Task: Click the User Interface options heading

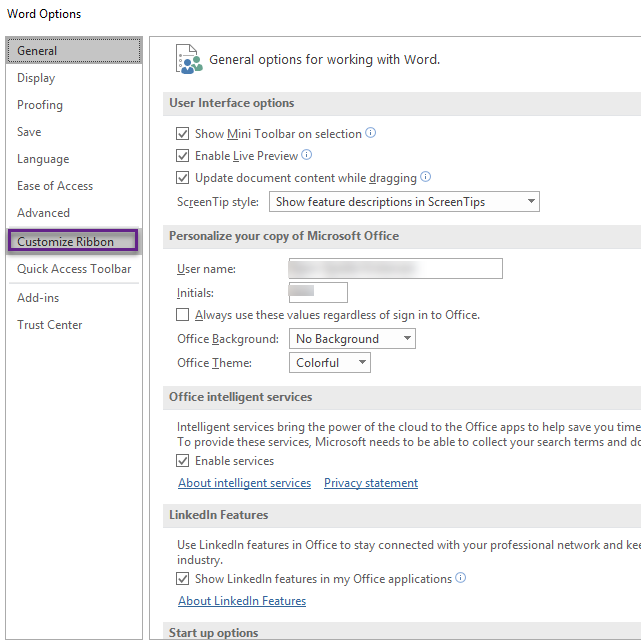Action: point(232,103)
